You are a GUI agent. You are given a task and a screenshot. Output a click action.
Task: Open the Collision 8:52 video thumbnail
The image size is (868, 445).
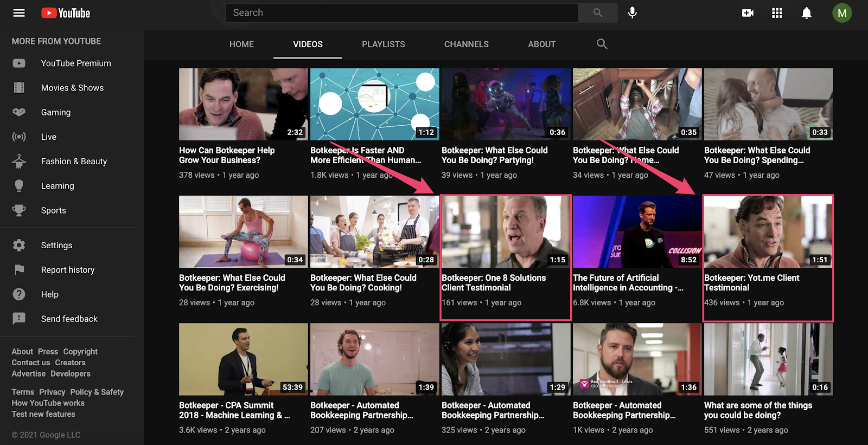(x=637, y=231)
